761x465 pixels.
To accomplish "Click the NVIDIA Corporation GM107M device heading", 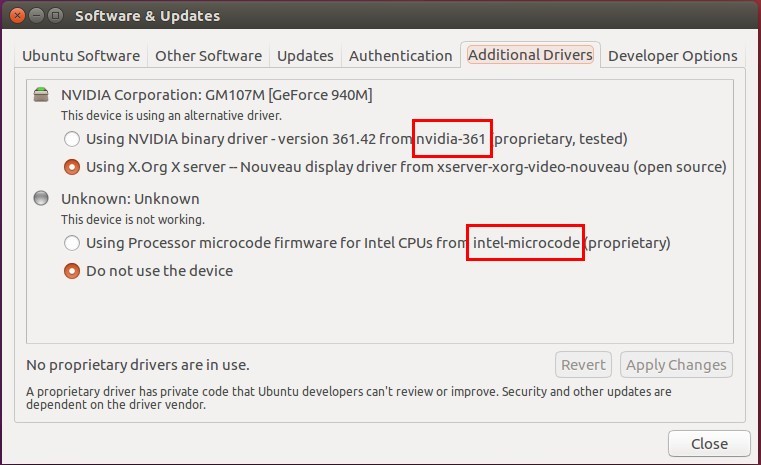I will (216, 95).
